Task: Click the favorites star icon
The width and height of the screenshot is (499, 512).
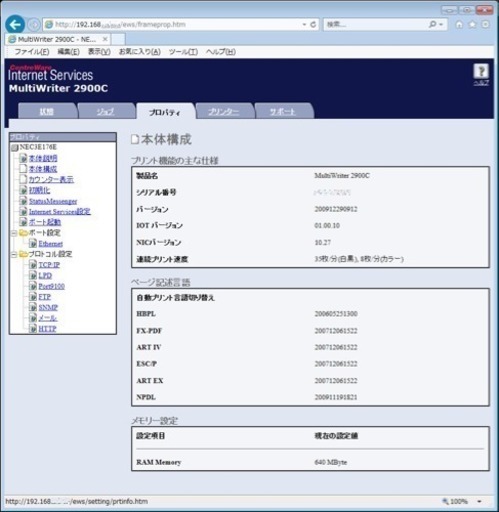Action: (472, 25)
